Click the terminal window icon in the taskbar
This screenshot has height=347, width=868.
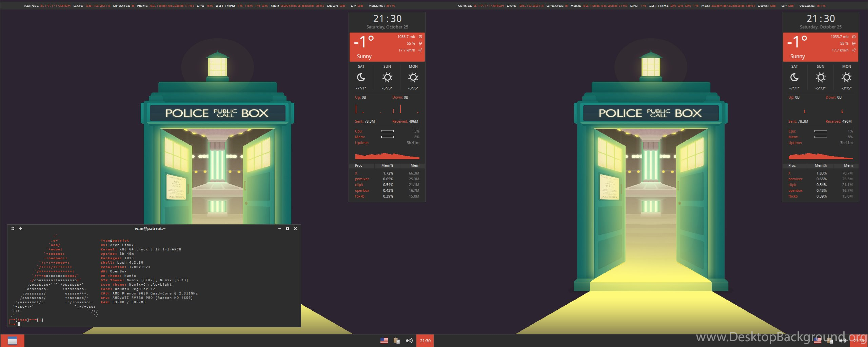[12, 341]
